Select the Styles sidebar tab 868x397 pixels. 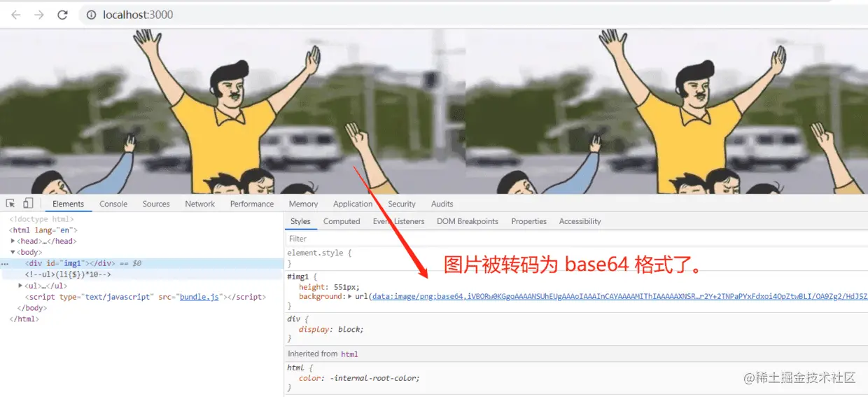coord(300,221)
